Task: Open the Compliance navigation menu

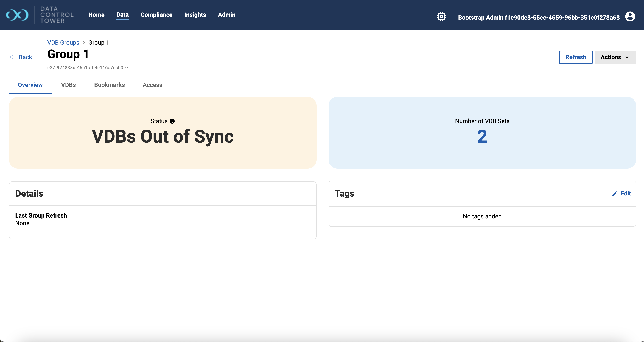Action: pos(156,15)
